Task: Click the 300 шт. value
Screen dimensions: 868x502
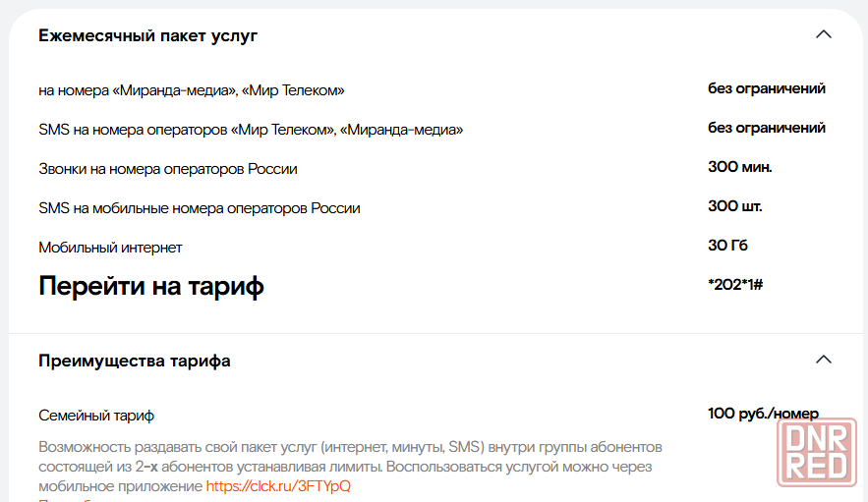Action: click(734, 206)
